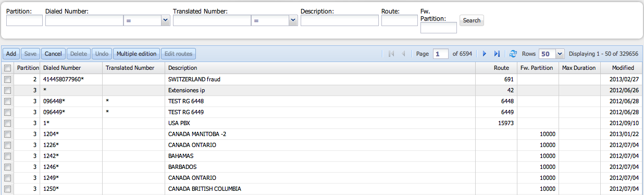The width and height of the screenshot is (644, 195).
Task: Open the Rows per page dropdown
Action: click(x=560, y=54)
